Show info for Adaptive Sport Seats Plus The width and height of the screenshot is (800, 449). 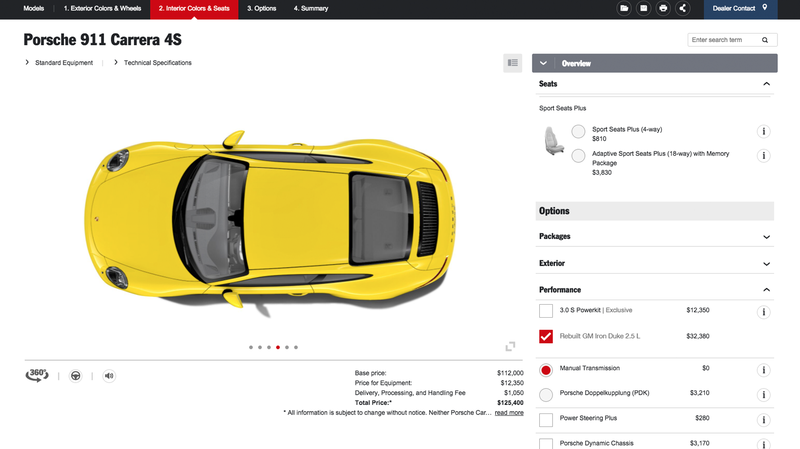(763, 156)
